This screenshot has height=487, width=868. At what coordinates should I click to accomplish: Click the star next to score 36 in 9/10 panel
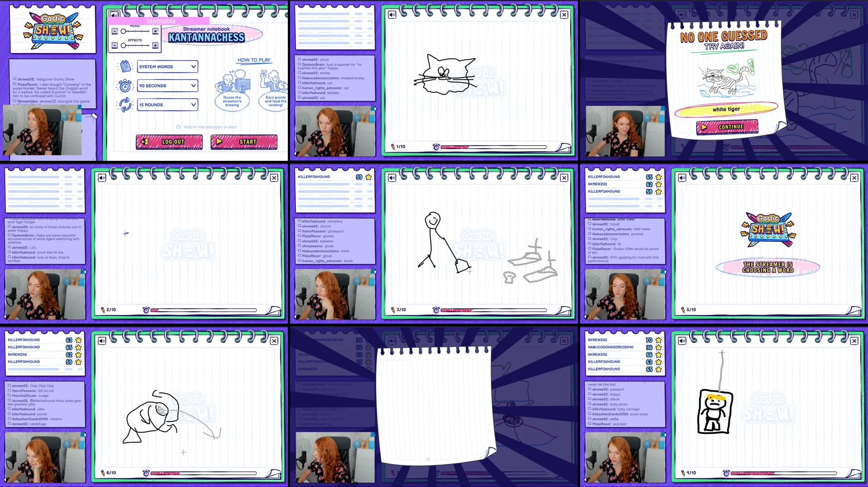(x=659, y=347)
